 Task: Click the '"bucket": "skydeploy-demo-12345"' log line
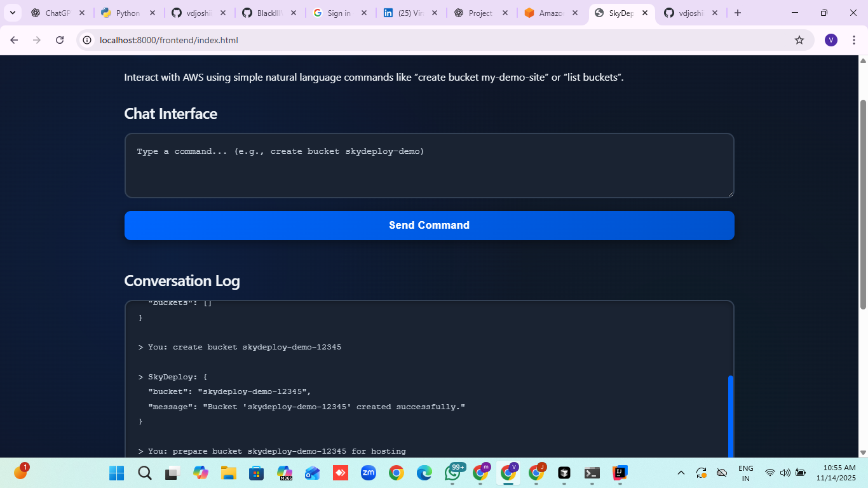pos(229,391)
